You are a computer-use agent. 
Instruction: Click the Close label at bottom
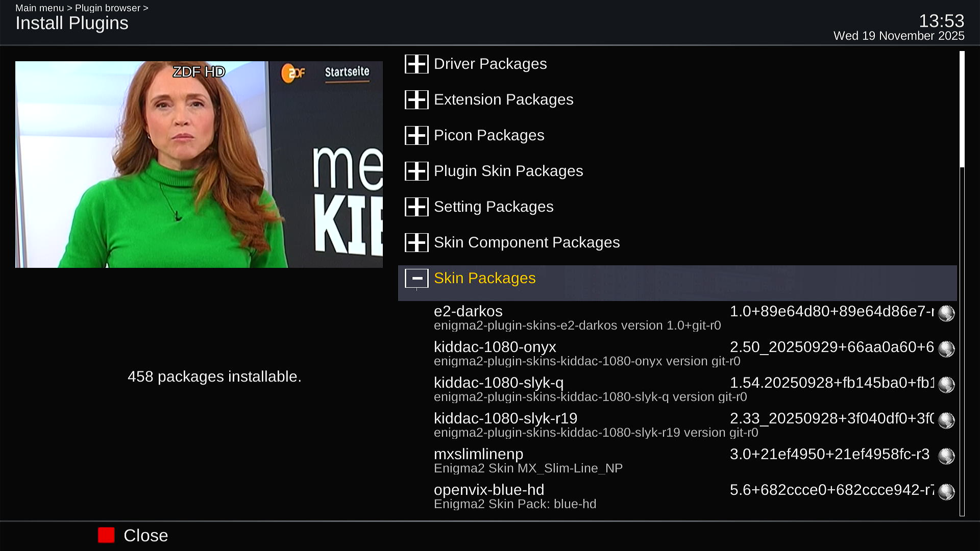click(145, 536)
